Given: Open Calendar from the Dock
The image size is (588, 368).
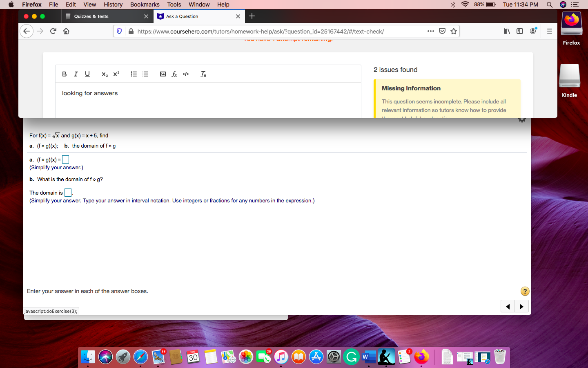Looking at the screenshot, I should 193,357.
